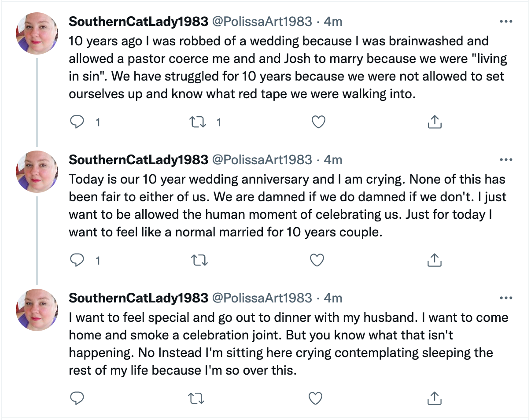Open more options menu on second tweet
Screen dimensions: 531x420
pos(506,160)
